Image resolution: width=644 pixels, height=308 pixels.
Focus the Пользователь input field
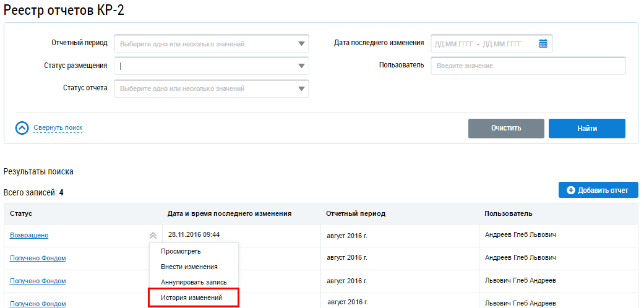[528, 66]
